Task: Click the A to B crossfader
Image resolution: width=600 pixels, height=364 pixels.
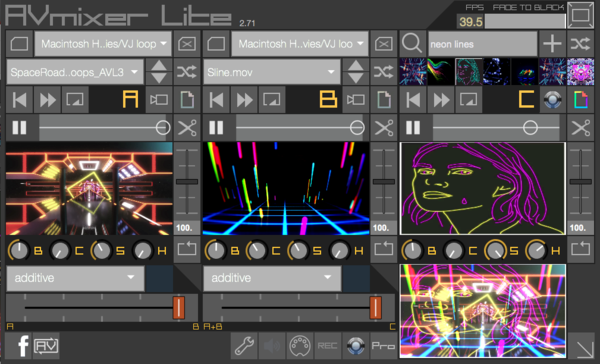Action: (102, 308)
